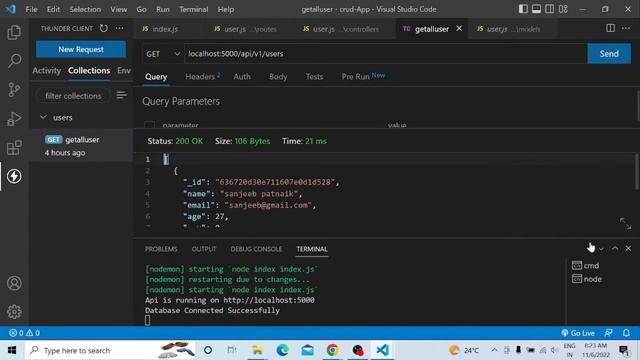Viewport: 640px width, 360px height.
Task: Select the Body request tab
Action: tap(278, 76)
